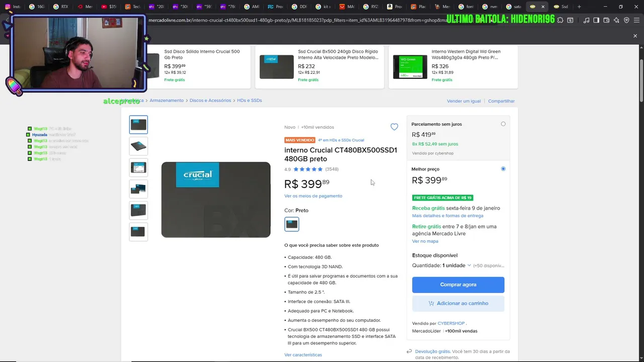644x362 pixels.
Task: Click the Vender um igual link
Action: point(464,101)
